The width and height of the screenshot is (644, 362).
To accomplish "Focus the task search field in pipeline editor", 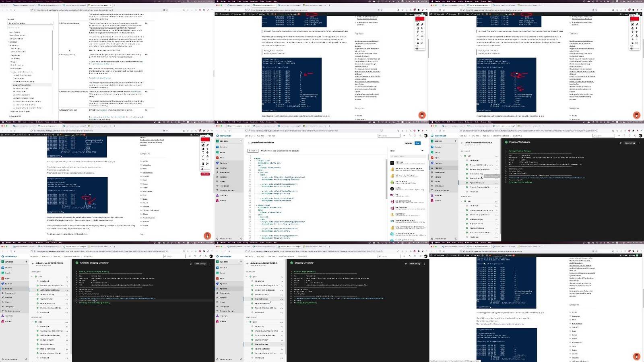I will coord(408,156).
